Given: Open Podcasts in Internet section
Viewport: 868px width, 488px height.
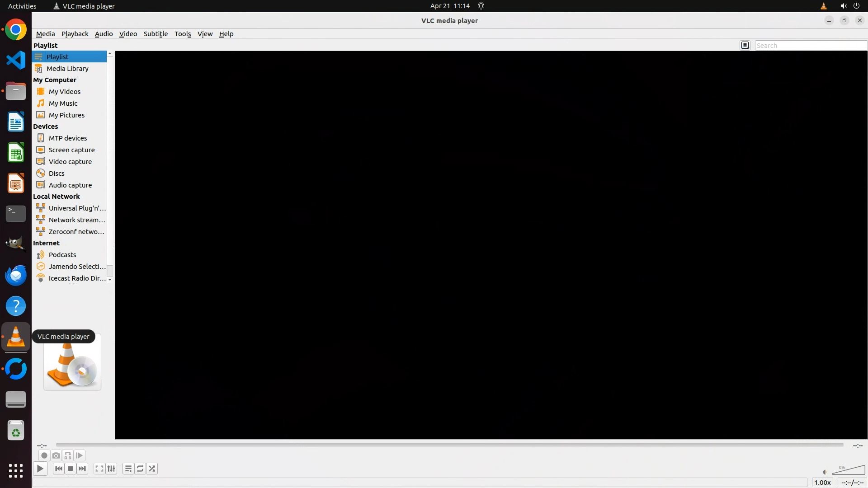Looking at the screenshot, I should click(x=62, y=255).
